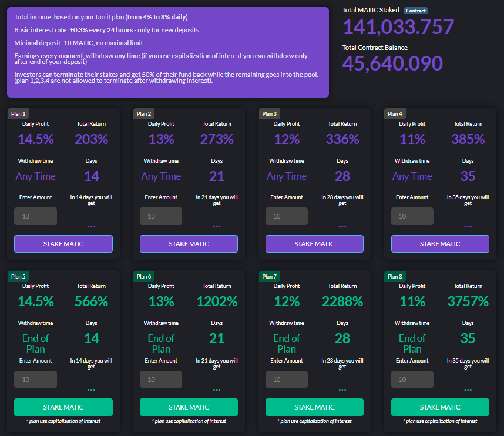Click End of Plan text in Plan 7
The height and width of the screenshot is (436, 504).
coord(287,344)
